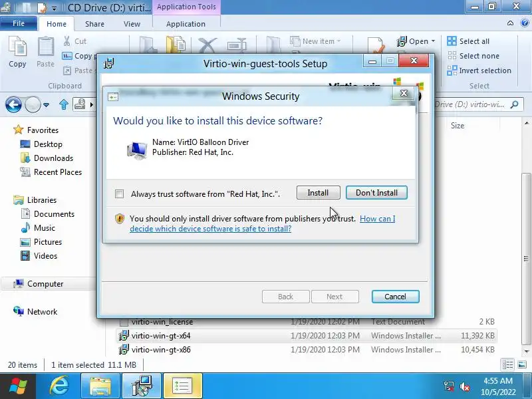The image size is (532, 399).
Task: Open the Music library
Action: pyautogui.click(x=38, y=227)
